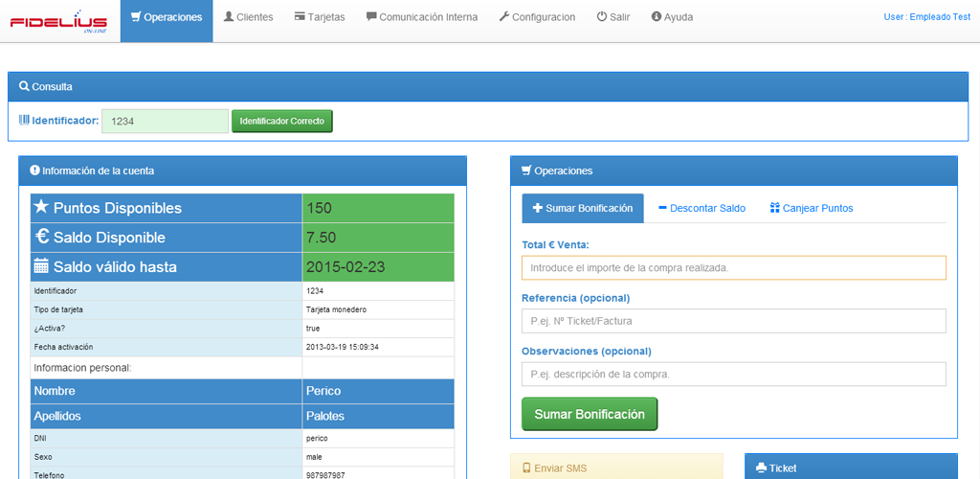Click the Sexo value male
This screenshot has width=980, height=479.
(378, 457)
